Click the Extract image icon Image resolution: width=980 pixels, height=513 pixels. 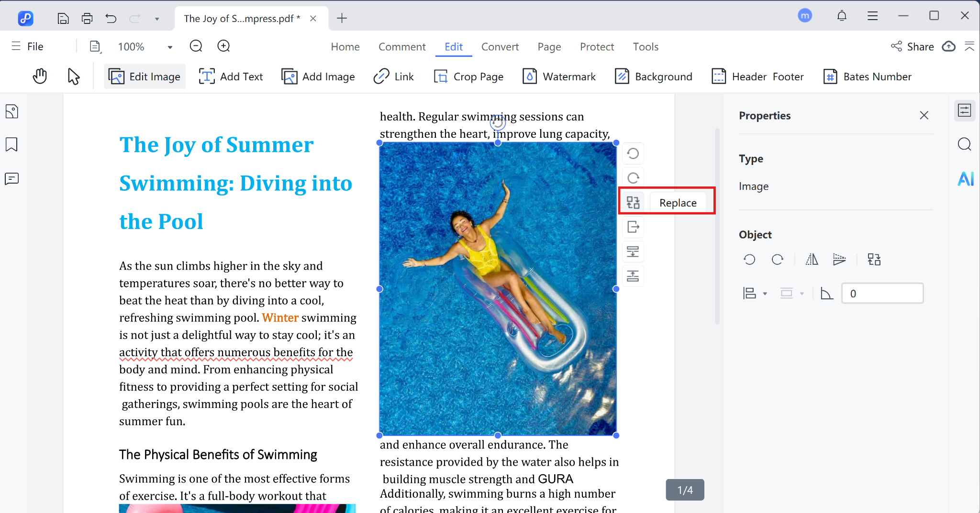(x=633, y=227)
